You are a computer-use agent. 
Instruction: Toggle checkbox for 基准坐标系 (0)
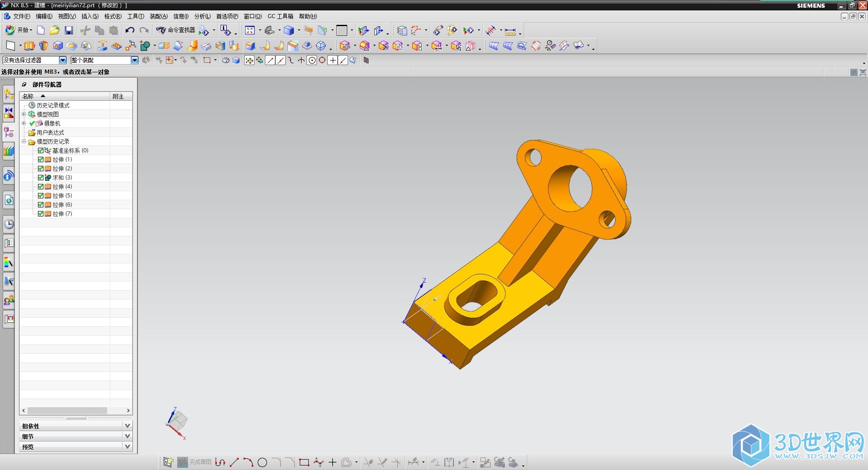click(41, 150)
